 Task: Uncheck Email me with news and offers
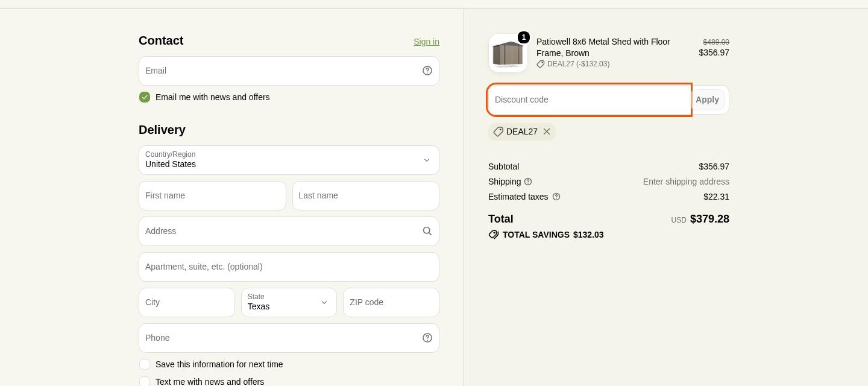coord(145,97)
